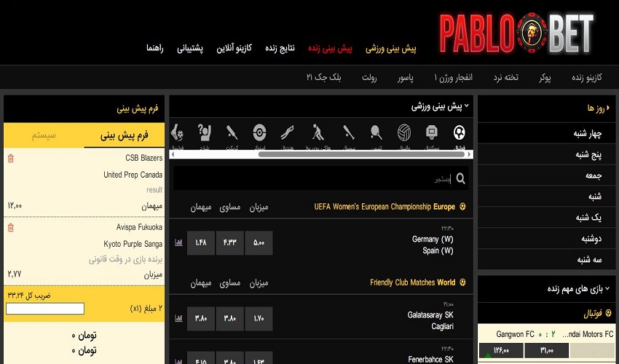Click the 1.70 odds for Galatasaray SK
The height and width of the screenshot is (364, 619).
tap(259, 318)
